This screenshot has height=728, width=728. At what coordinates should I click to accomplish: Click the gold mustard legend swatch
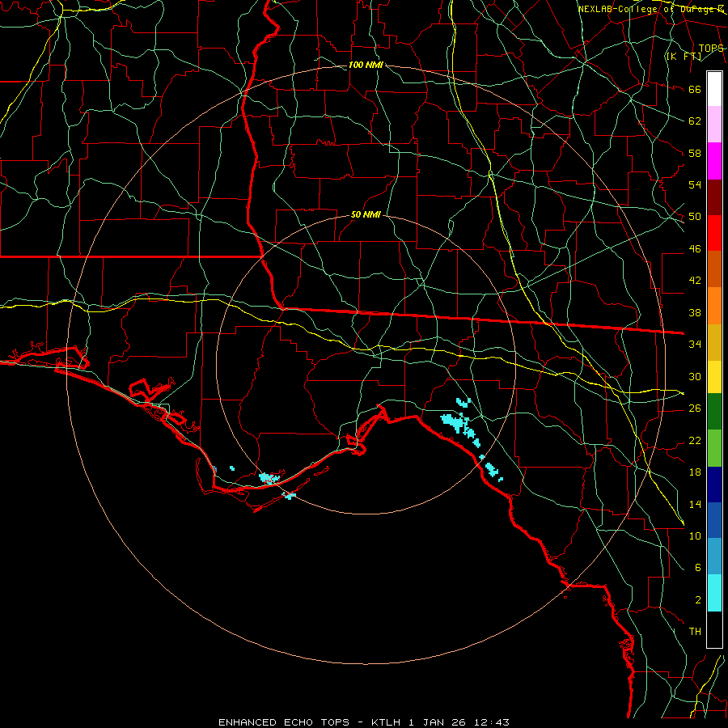[714, 342]
